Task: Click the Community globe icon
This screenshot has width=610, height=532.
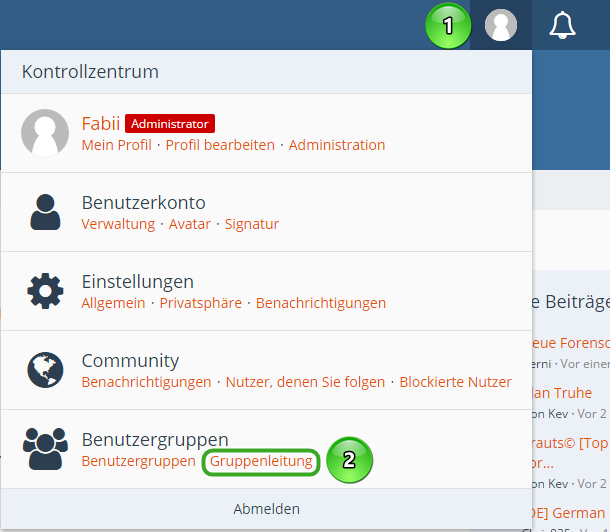Action: [x=45, y=370]
